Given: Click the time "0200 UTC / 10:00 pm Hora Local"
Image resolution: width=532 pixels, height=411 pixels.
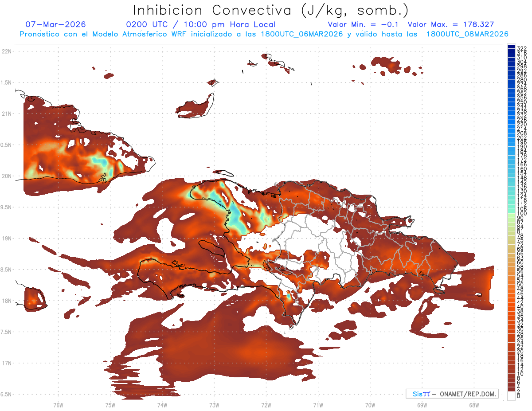Looking at the screenshot, I should (201, 24).
